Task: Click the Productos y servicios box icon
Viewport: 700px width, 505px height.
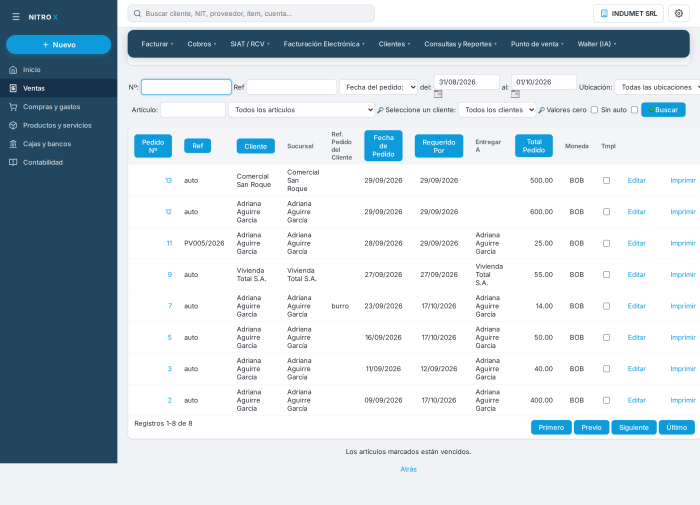Action: pyautogui.click(x=13, y=125)
